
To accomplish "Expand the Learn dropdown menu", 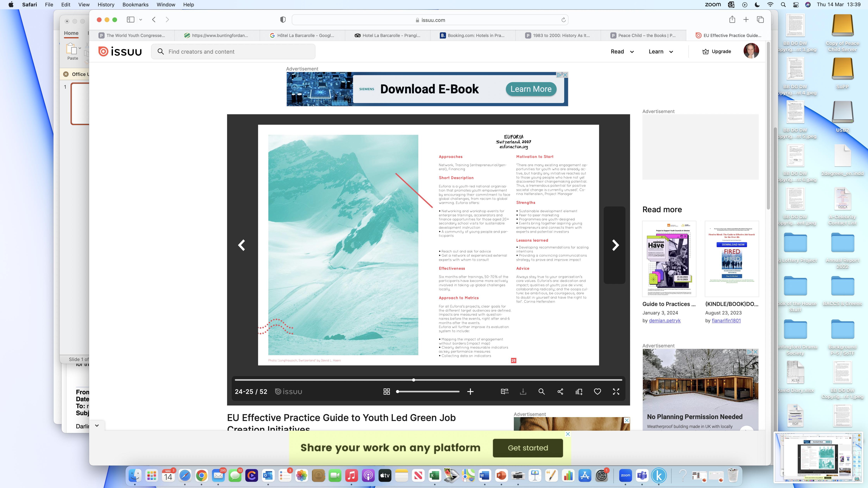I will (660, 52).
